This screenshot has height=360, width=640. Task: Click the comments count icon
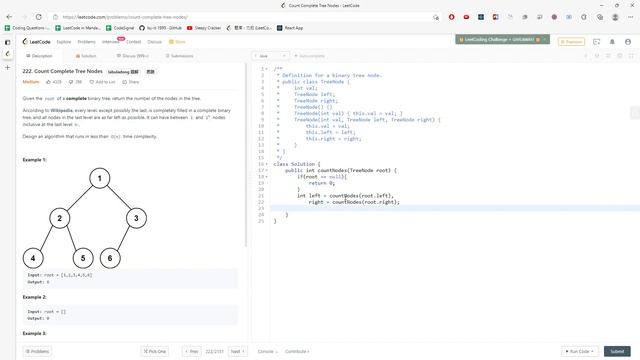(71, 82)
